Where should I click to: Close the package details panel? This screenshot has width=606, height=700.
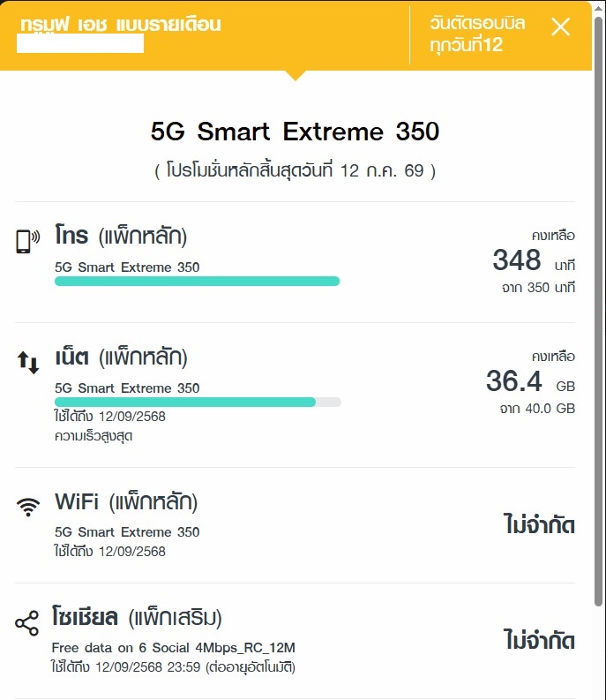pos(560,27)
